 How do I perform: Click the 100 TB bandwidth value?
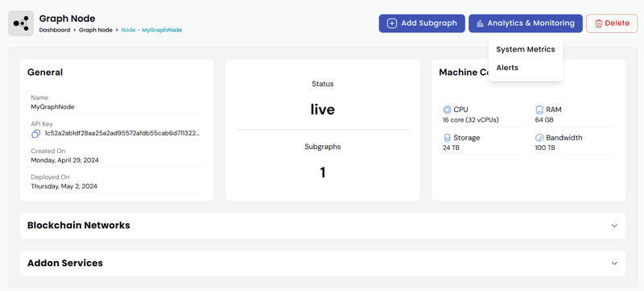click(x=545, y=148)
